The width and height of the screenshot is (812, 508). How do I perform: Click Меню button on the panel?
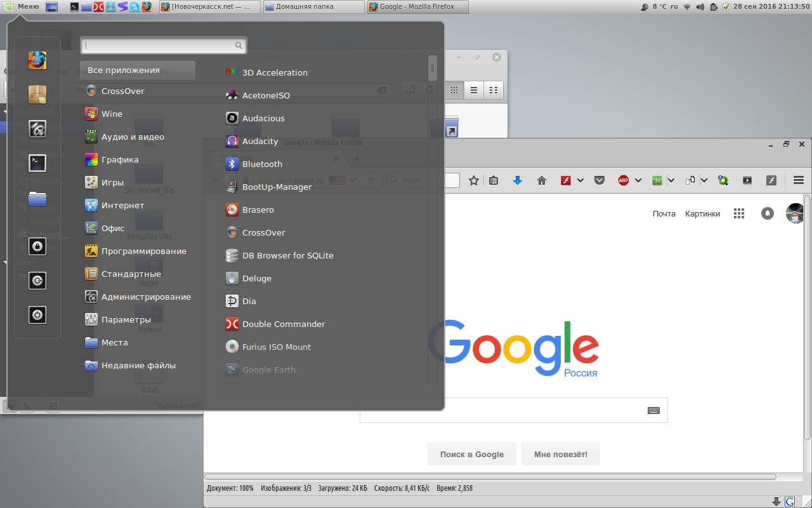22,6
